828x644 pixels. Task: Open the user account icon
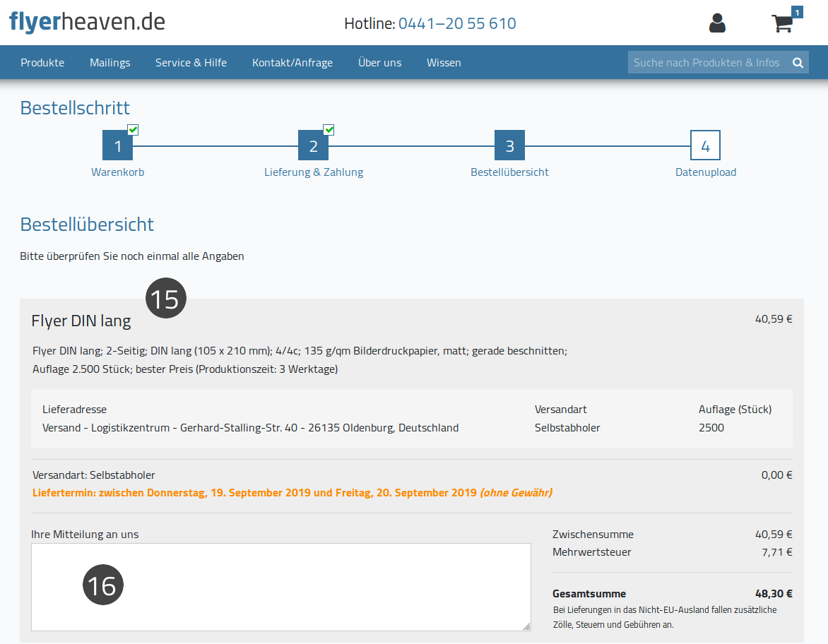tap(716, 23)
